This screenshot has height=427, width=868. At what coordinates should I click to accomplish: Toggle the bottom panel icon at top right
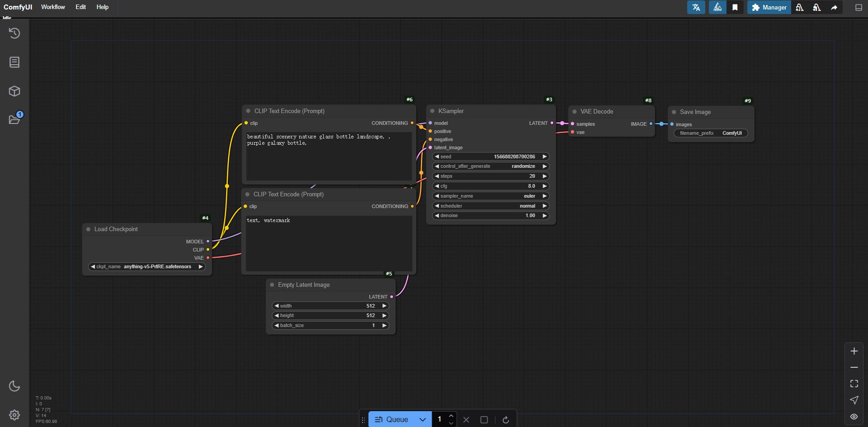pyautogui.click(x=859, y=7)
